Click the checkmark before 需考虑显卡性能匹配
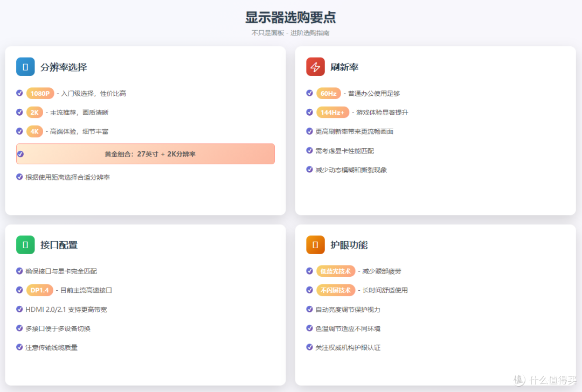 coord(309,150)
